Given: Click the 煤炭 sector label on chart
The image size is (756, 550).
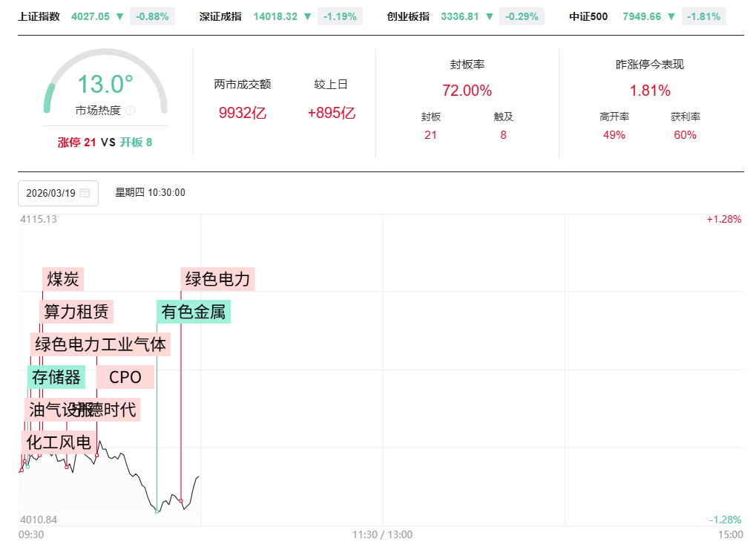Looking at the screenshot, I should (x=63, y=279).
